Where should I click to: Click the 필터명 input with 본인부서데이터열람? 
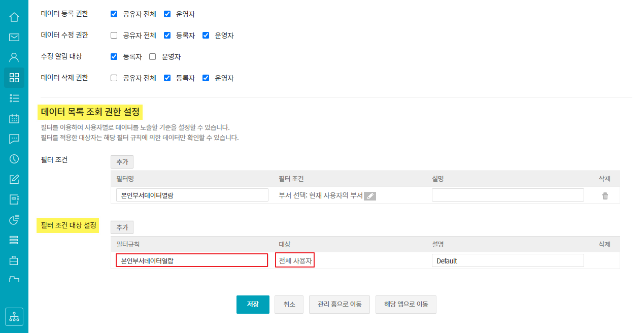pyautogui.click(x=192, y=195)
